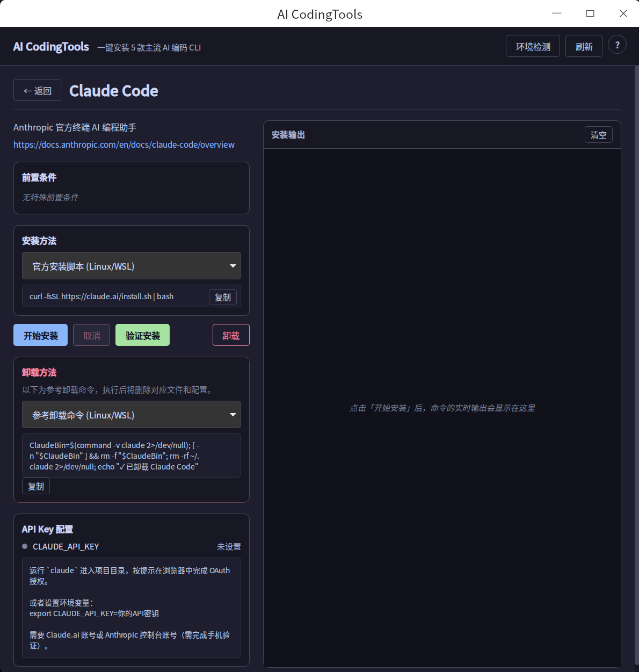Click the 环境检测 button
The height and width of the screenshot is (672, 639).
click(x=533, y=46)
